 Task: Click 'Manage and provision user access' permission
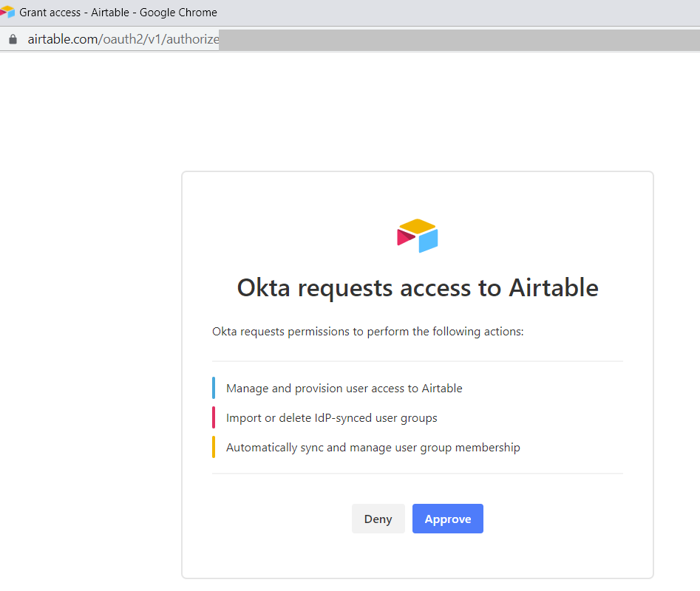click(344, 388)
